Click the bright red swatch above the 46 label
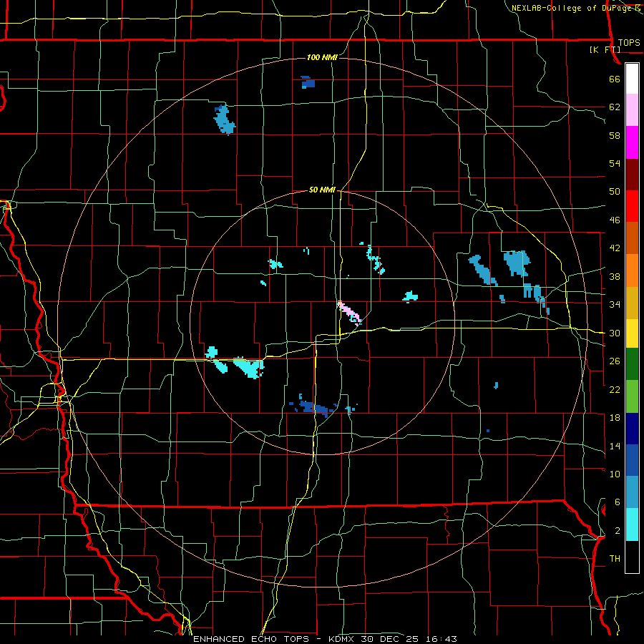This screenshot has height=644, width=644. pyautogui.click(x=632, y=206)
